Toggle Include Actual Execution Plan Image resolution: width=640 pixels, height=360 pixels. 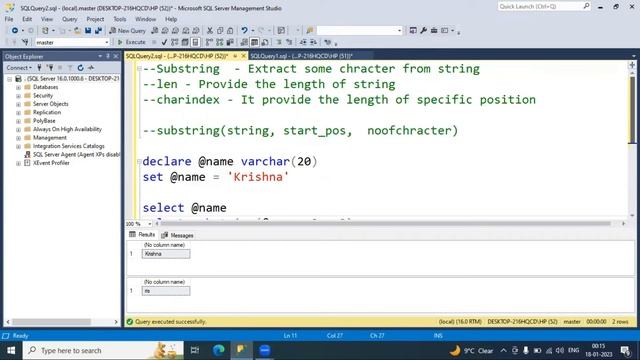click(209, 42)
